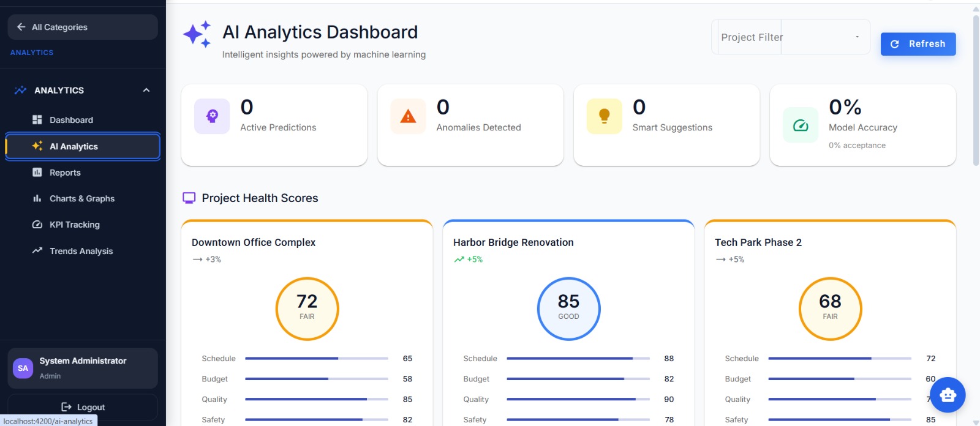The height and width of the screenshot is (426, 980).
Task: Click the Anomalies Detected label
Action: coord(478,127)
